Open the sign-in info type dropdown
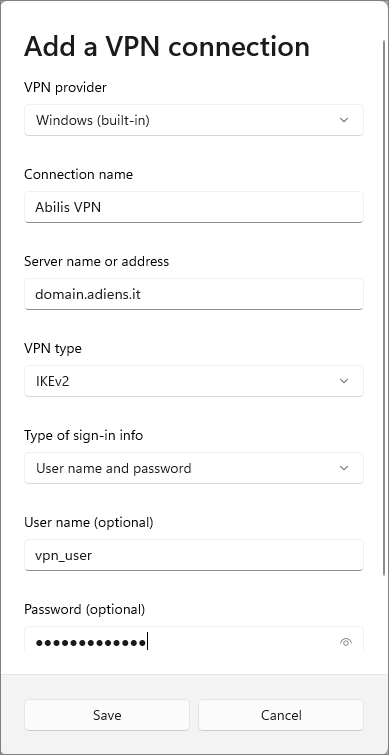This screenshot has height=755, width=389. (x=194, y=468)
